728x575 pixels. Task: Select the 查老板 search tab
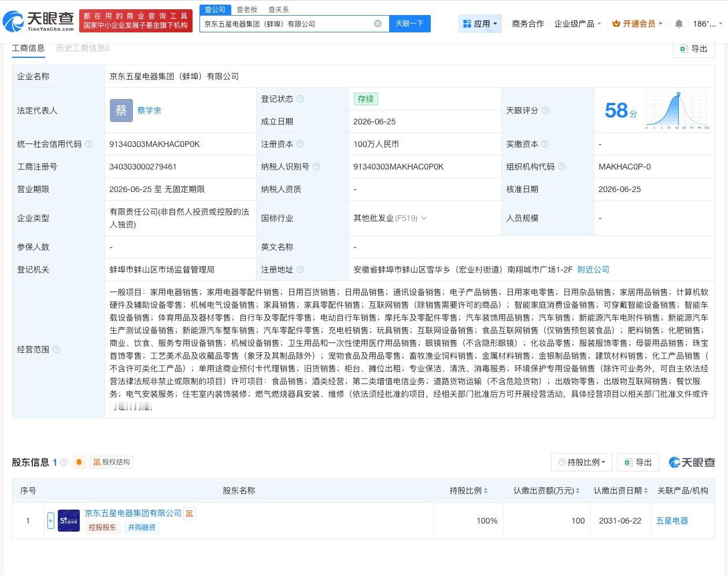click(x=247, y=10)
